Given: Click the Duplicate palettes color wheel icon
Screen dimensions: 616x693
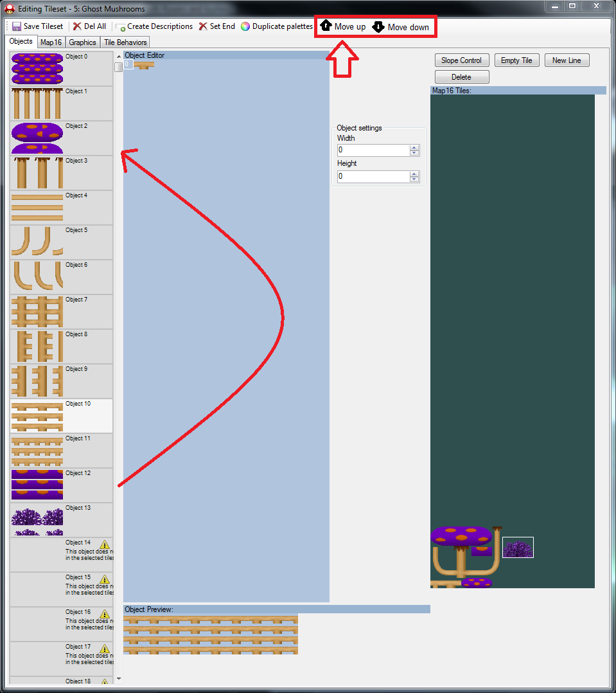Looking at the screenshot, I should tap(245, 26).
